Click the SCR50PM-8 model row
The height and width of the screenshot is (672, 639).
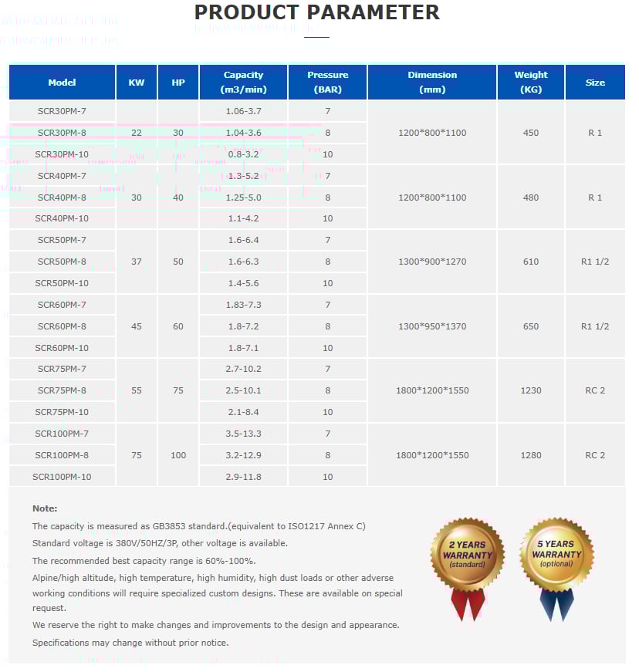(62, 262)
